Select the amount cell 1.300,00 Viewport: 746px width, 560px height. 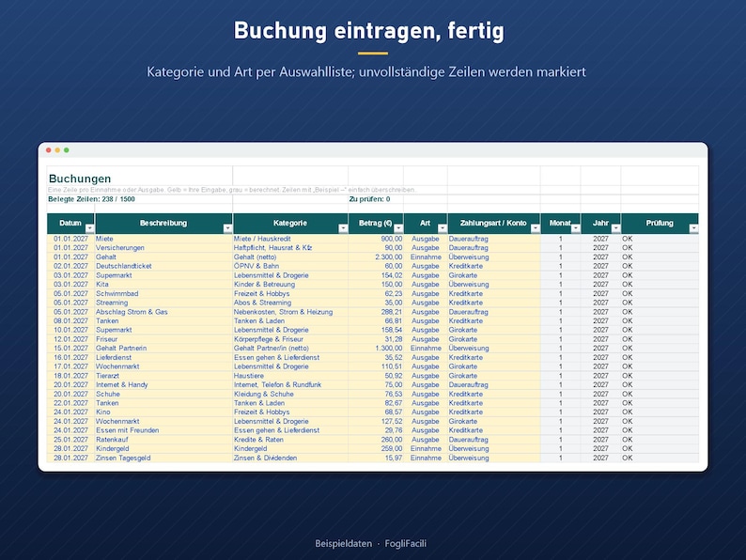point(376,349)
